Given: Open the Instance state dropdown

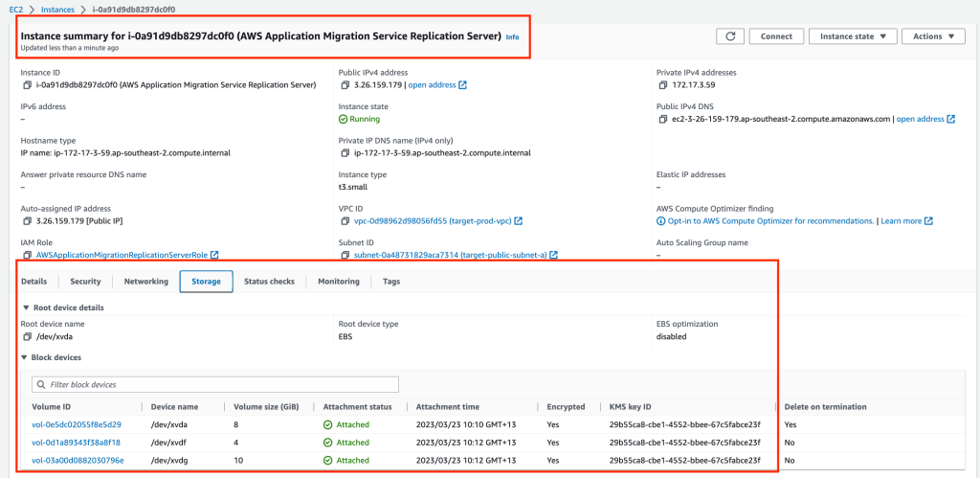Looking at the screenshot, I should point(853,36).
